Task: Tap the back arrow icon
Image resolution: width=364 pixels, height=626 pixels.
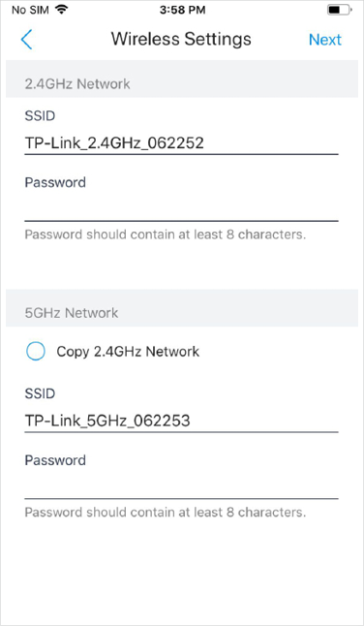Action: click(26, 40)
